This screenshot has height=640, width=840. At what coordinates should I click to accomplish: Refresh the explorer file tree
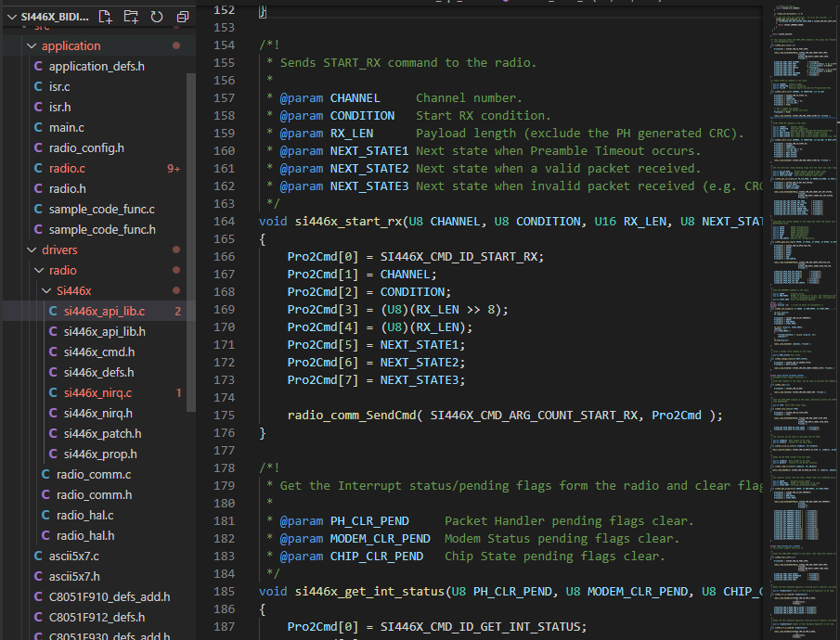coord(157,17)
